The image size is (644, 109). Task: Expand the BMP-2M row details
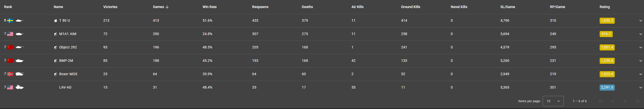[640, 61]
